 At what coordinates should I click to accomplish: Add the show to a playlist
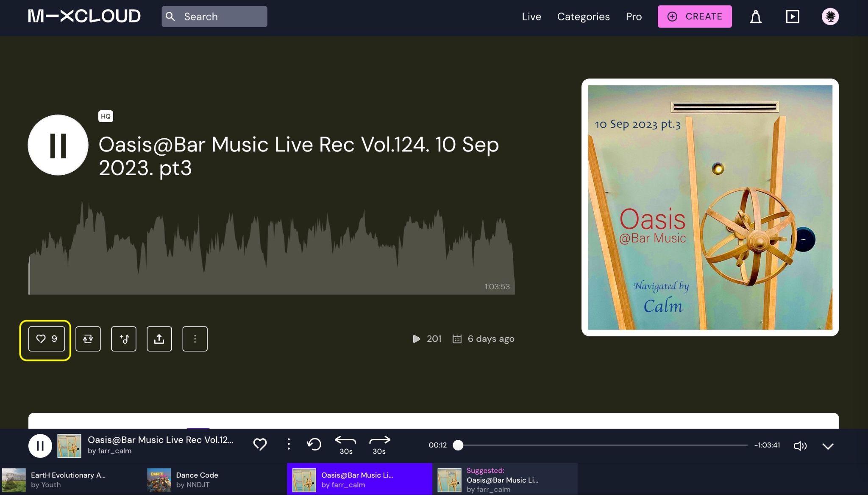pos(124,339)
